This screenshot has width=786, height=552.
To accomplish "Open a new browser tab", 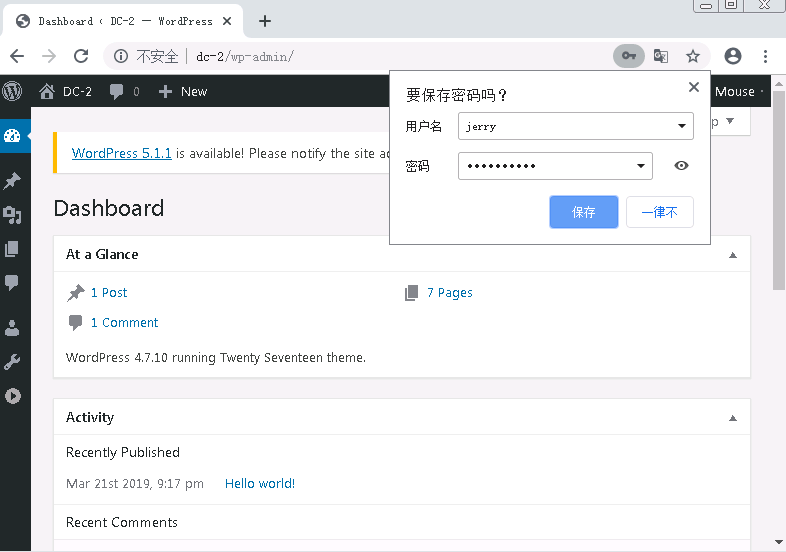I will [265, 21].
